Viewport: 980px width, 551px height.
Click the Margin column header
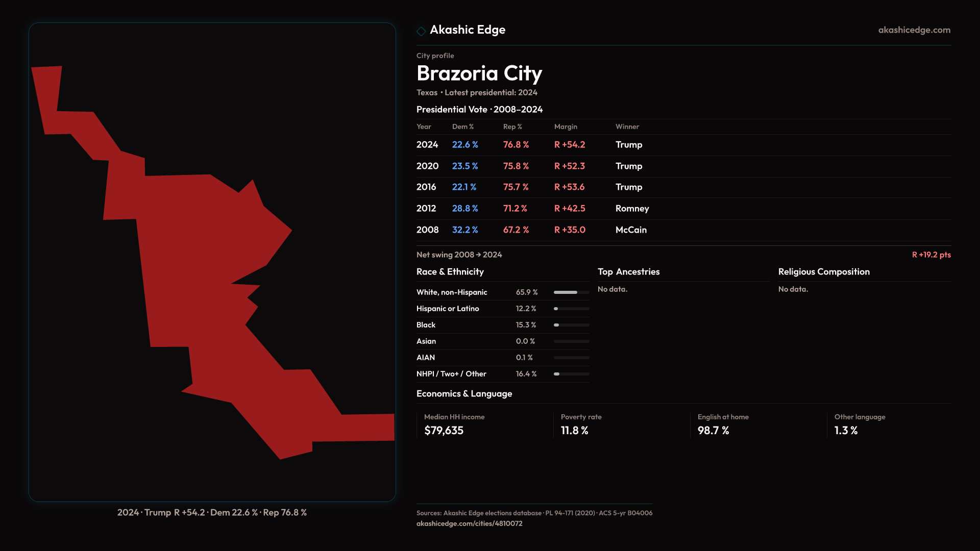tap(566, 127)
